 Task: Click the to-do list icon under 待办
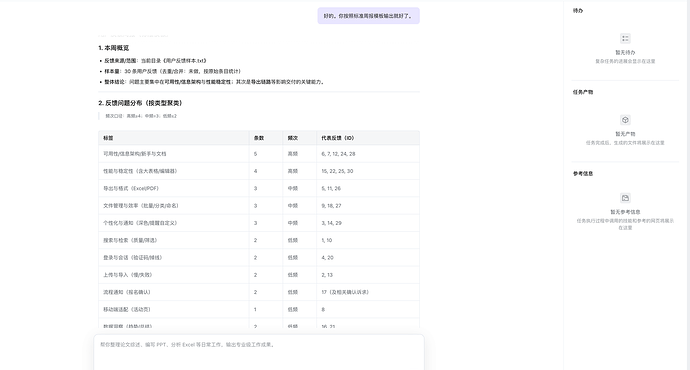point(625,38)
